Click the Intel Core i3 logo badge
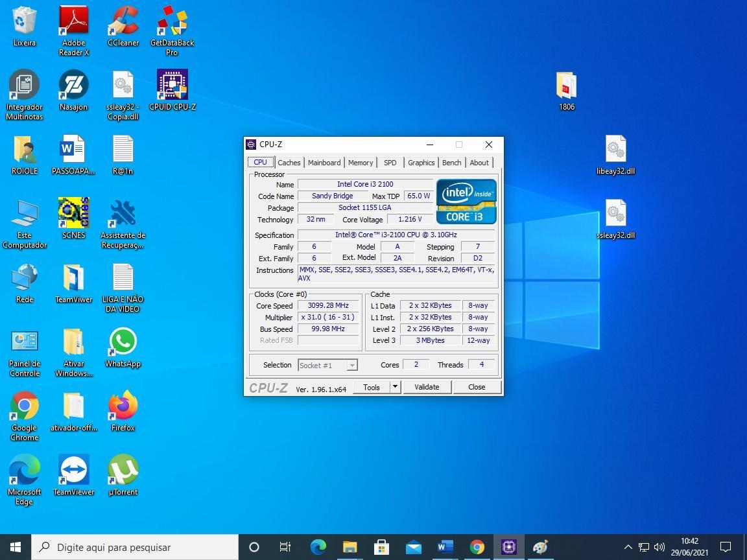This screenshot has width=747, height=560. [466, 202]
